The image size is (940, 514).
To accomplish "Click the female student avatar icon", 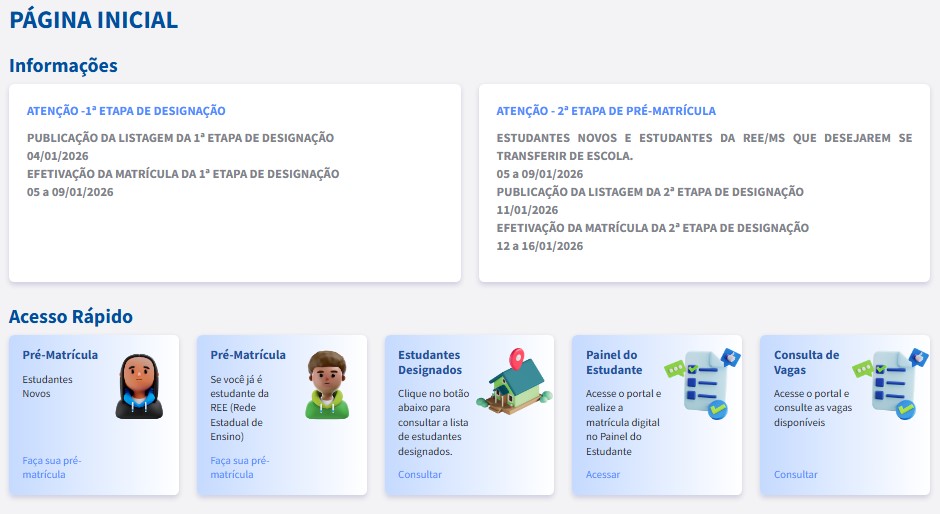I will 139,386.
